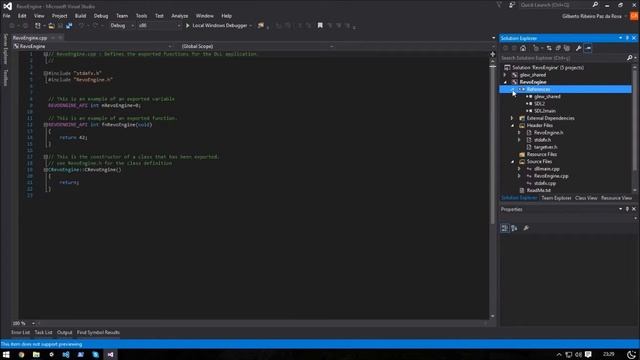The width and height of the screenshot is (640, 360).
Task: Open the x86 platform dropdown
Action: (x=159, y=25)
